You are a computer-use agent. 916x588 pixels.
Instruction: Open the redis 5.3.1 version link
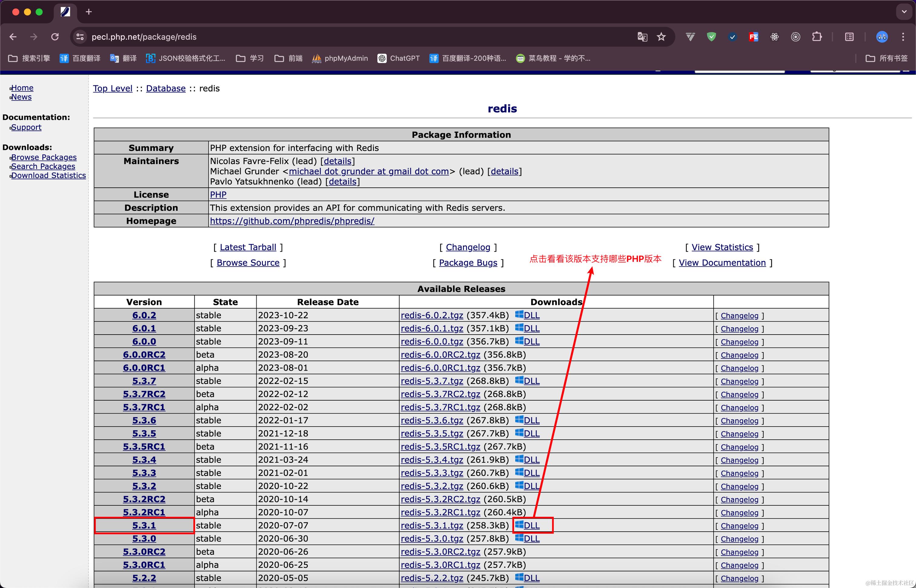tap(144, 525)
